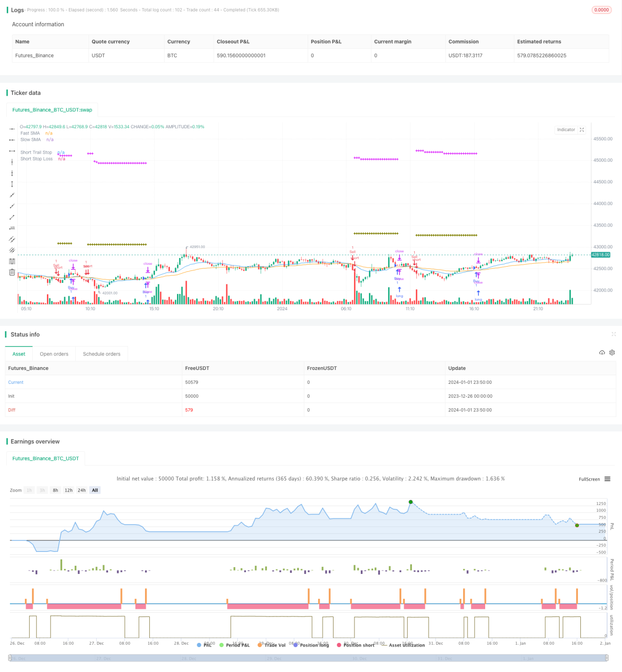Open status info settings gear
622x672 pixels.
pos(612,353)
